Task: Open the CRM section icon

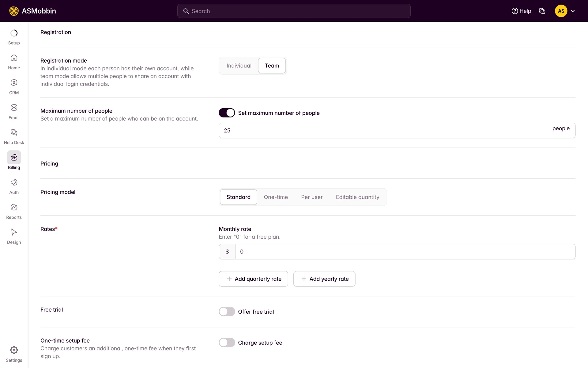Action: pos(14,83)
